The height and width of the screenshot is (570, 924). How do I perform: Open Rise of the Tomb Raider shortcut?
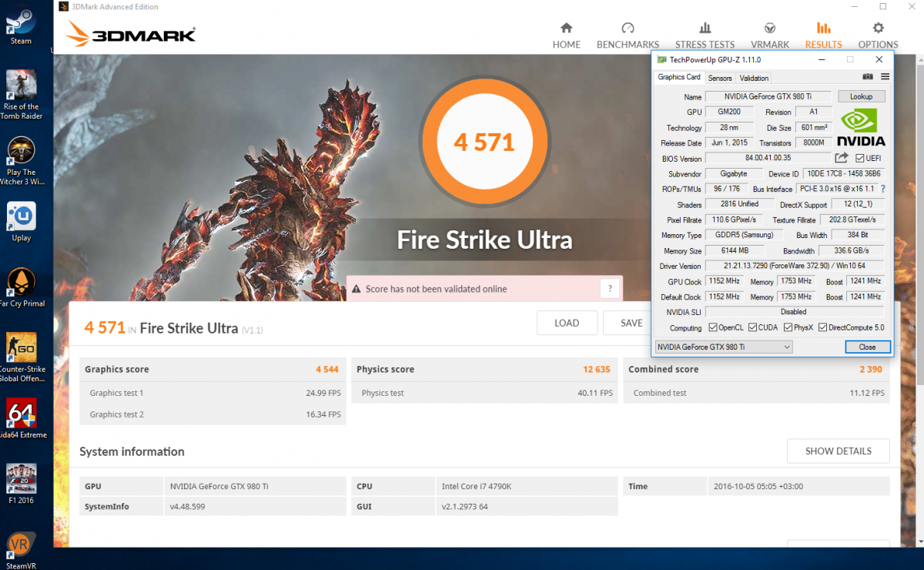tap(21, 96)
